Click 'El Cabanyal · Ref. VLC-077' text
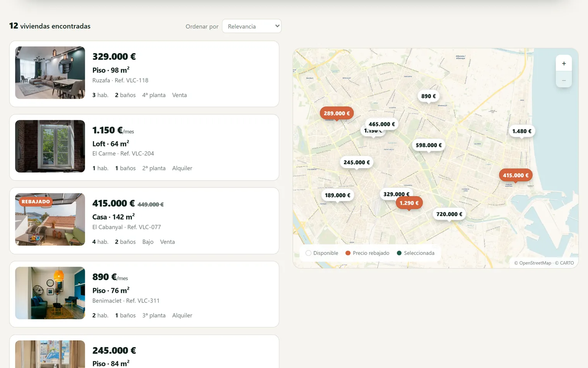588x368 pixels. 126,227
